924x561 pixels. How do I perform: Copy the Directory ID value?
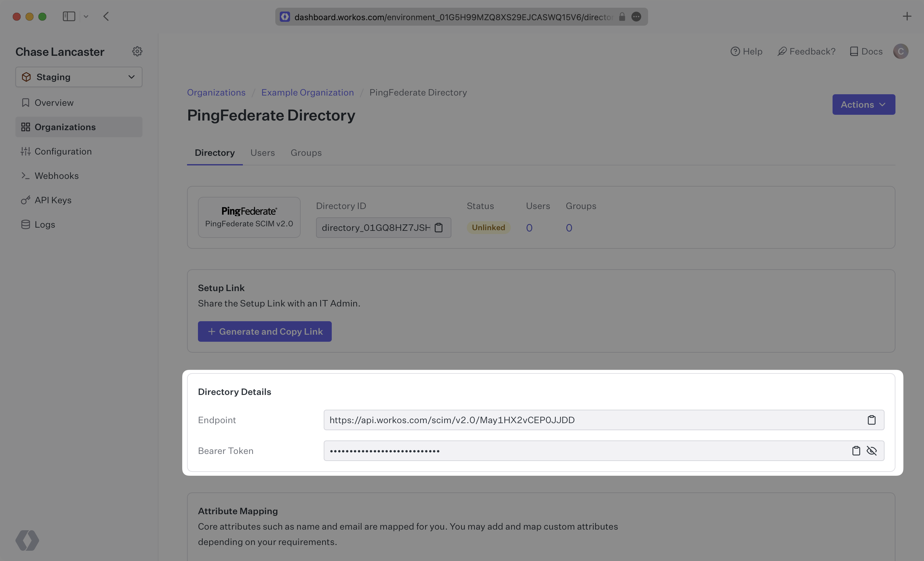(x=439, y=228)
